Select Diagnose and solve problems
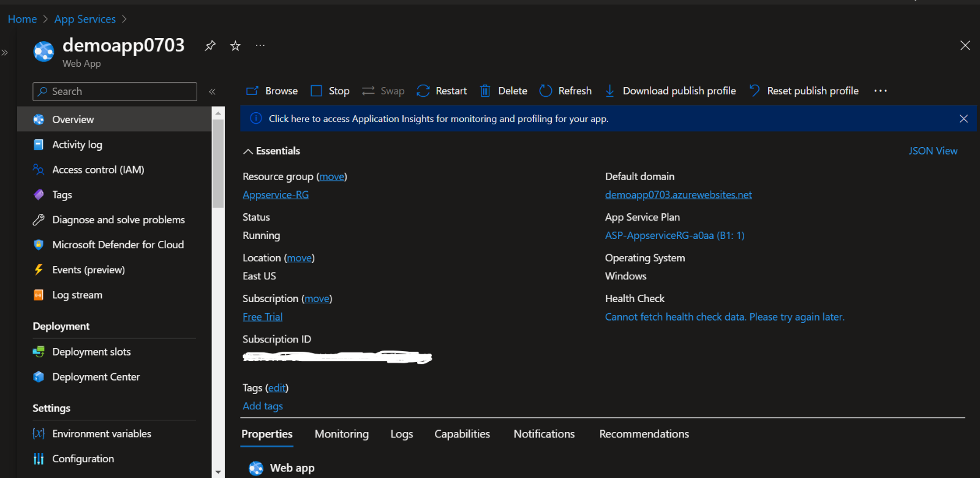980x478 pixels. pos(114,220)
